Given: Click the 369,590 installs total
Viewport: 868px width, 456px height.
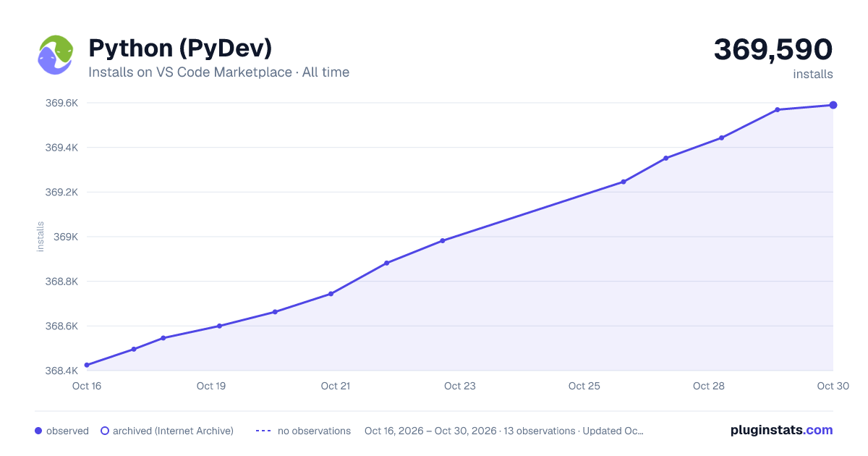Looking at the screenshot, I should click(x=773, y=49).
